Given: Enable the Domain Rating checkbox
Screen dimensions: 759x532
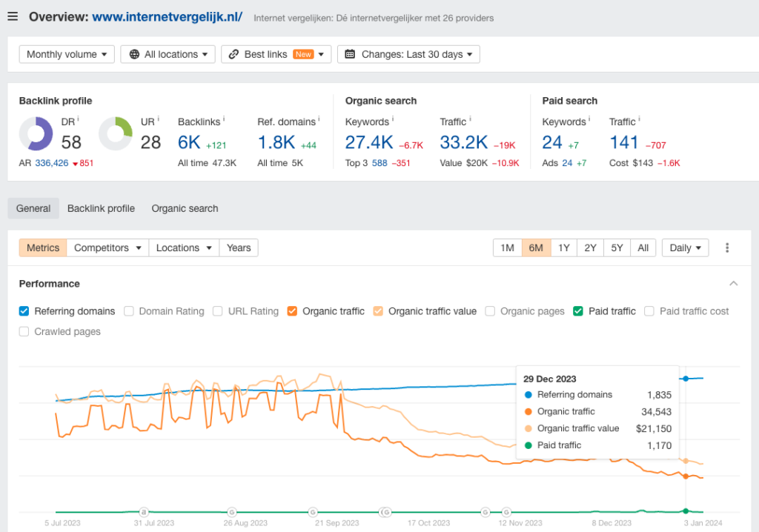Looking at the screenshot, I should (x=129, y=311).
